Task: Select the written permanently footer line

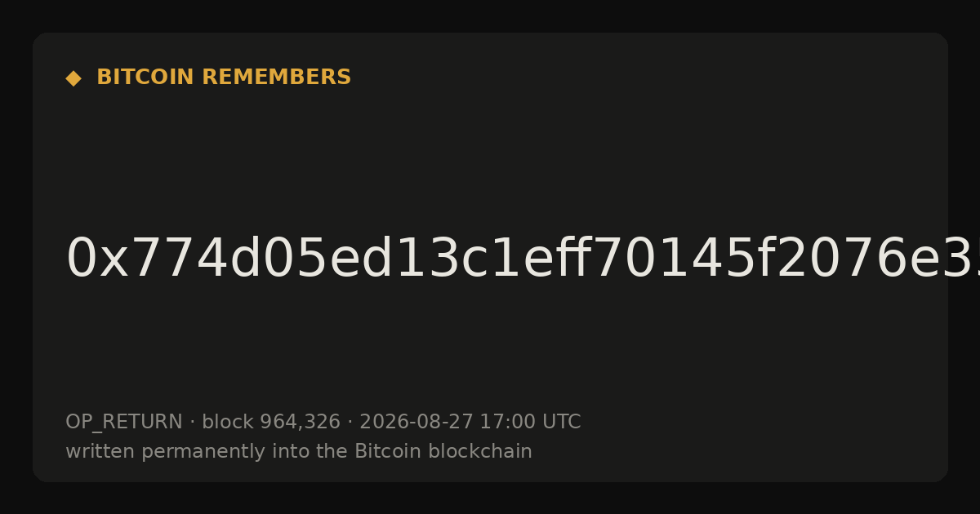Action: (x=299, y=452)
